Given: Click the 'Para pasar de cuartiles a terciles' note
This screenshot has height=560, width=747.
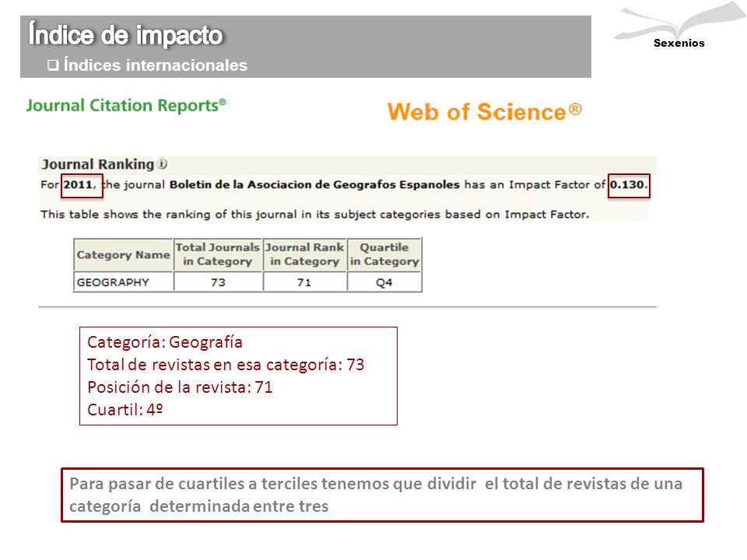Looking at the screenshot, I should click(382, 495).
